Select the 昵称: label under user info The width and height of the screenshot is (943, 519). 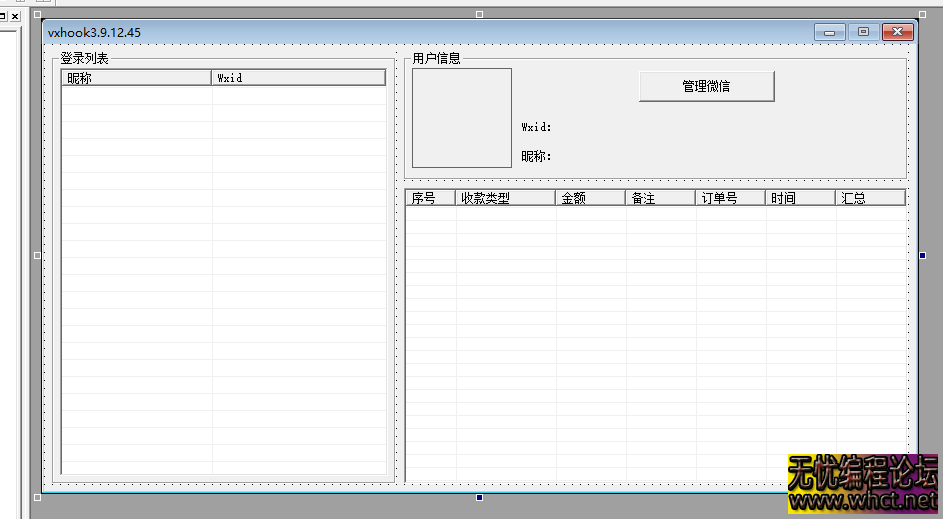pyautogui.click(x=537, y=156)
